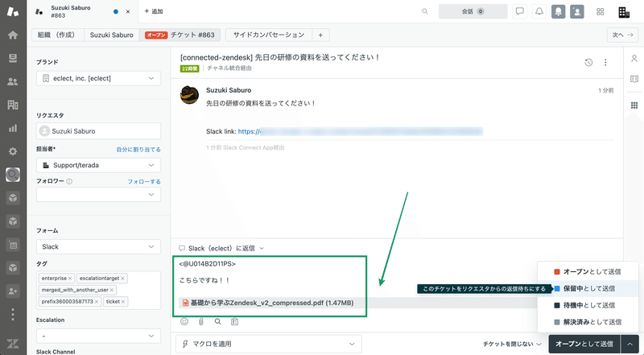Click the '+ 追加' new tab button
Image resolution: width=644 pixels, height=355 pixels.
click(154, 11)
